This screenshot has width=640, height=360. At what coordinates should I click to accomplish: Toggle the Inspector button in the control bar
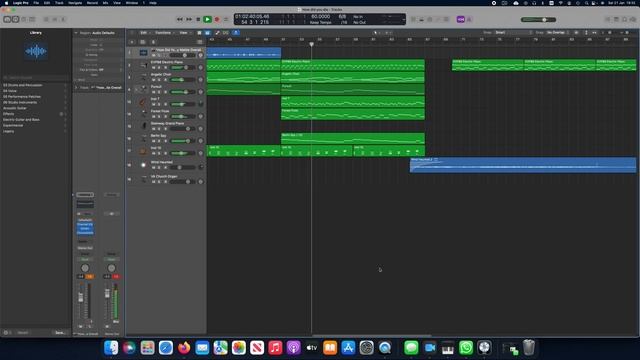[x=15, y=19]
